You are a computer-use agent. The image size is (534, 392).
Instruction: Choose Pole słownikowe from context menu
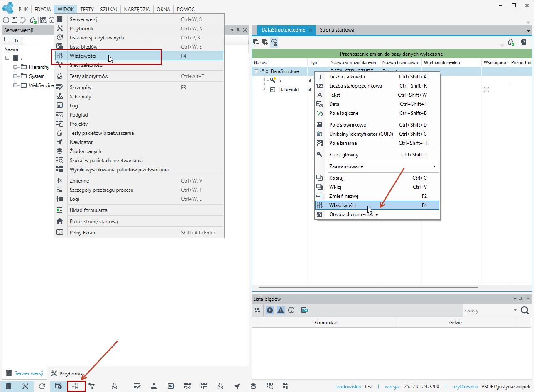[377, 124]
